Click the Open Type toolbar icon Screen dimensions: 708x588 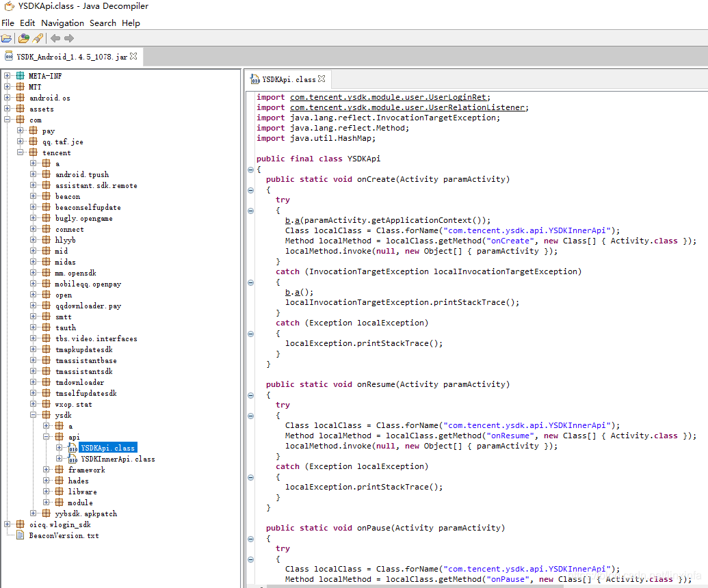(24, 38)
